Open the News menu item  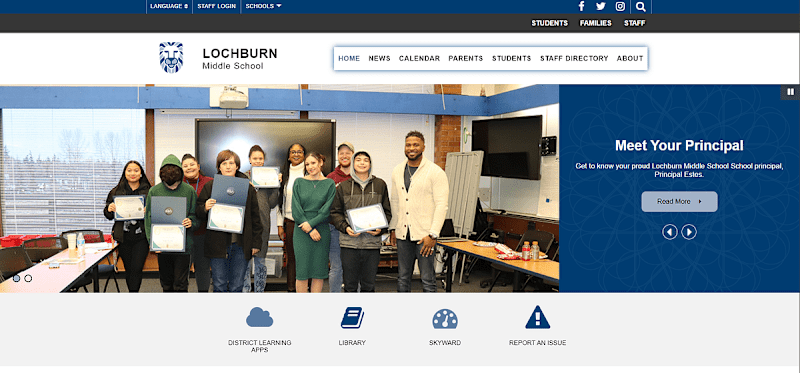(379, 58)
